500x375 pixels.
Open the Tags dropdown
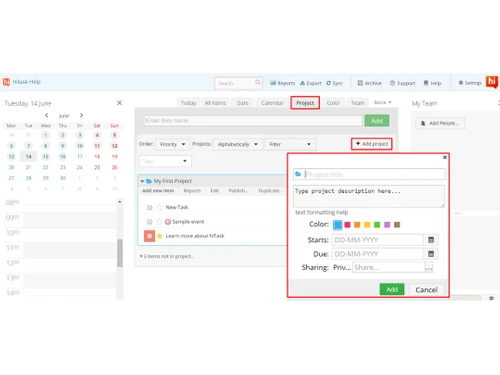(x=165, y=161)
